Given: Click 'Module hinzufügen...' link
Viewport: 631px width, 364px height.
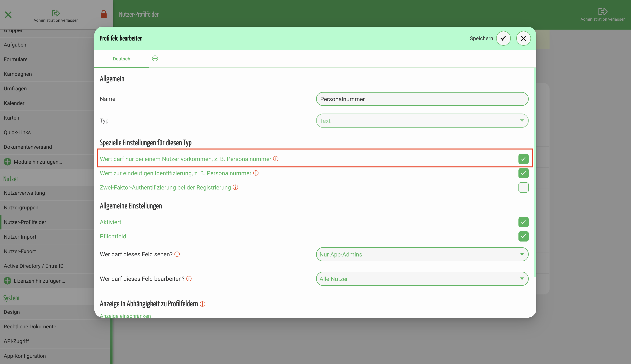Looking at the screenshot, I should tap(38, 162).
